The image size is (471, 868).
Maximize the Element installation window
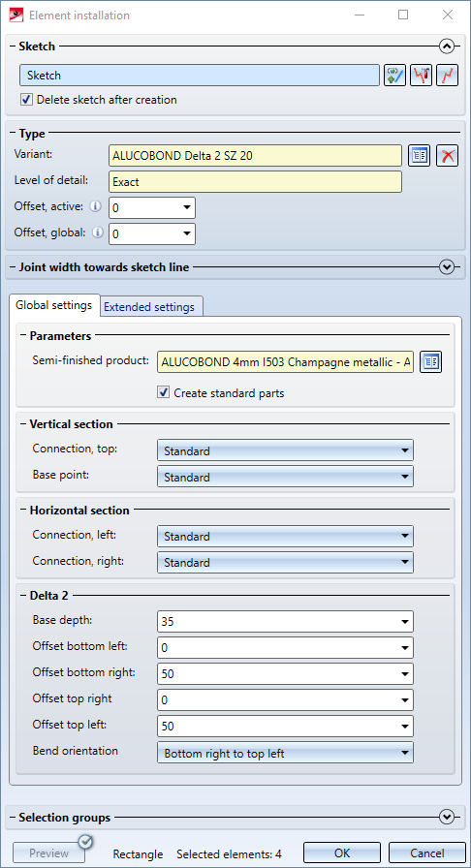[403, 15]
